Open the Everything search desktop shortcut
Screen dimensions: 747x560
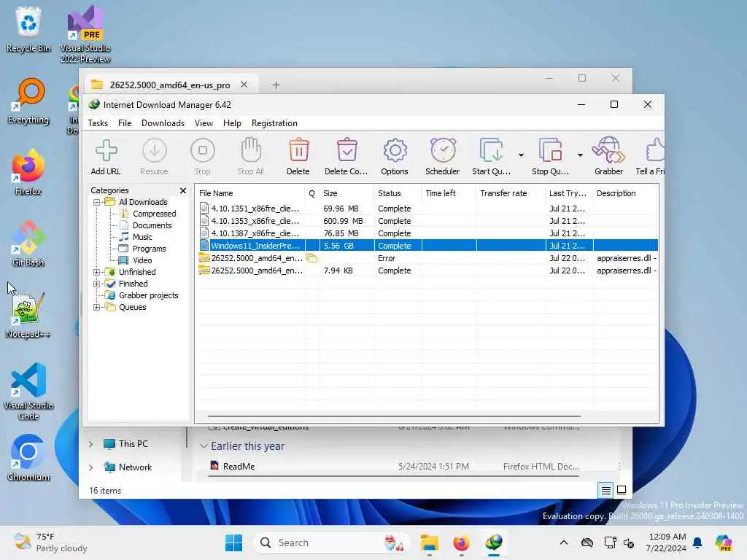(28, 101)
